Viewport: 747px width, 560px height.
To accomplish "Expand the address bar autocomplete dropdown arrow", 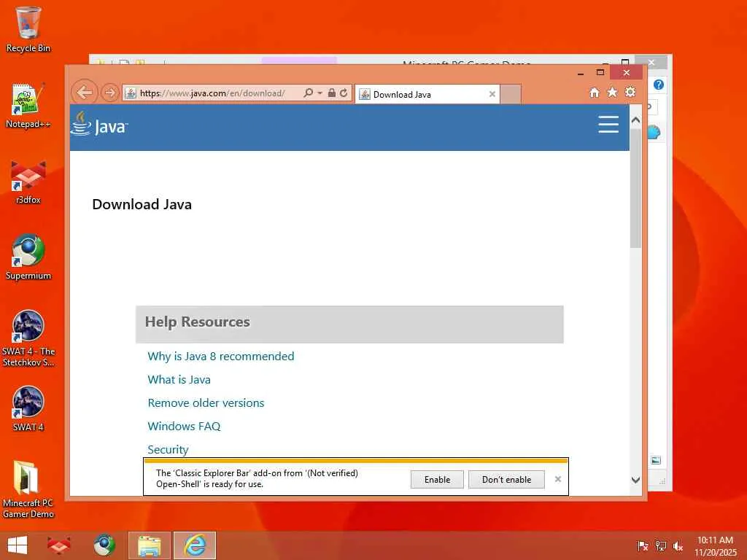I will click(x=320, y=93).
